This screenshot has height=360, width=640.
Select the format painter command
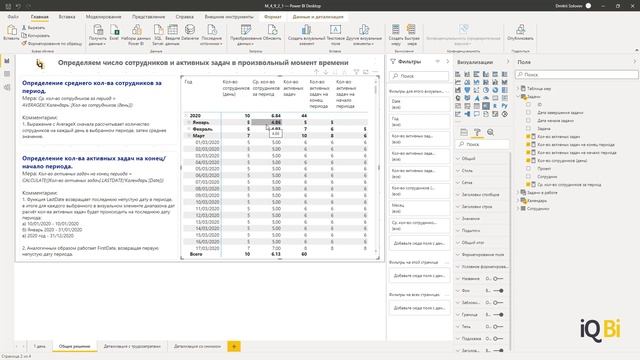click(x=52, y=43)
